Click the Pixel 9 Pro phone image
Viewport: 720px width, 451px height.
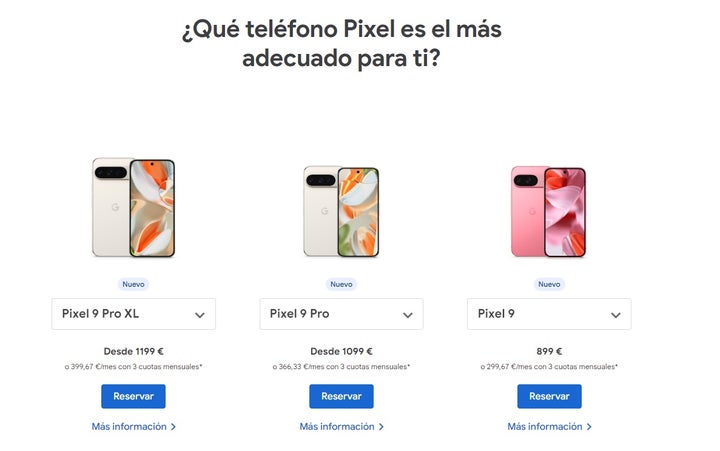coord(341,211)
